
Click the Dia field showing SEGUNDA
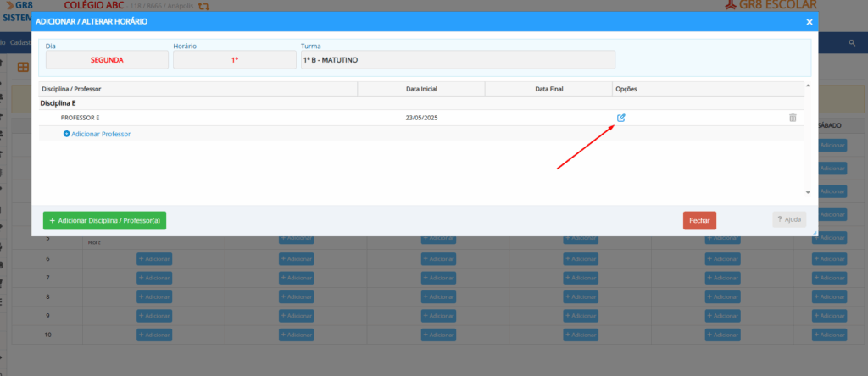(x=107, y=60)
